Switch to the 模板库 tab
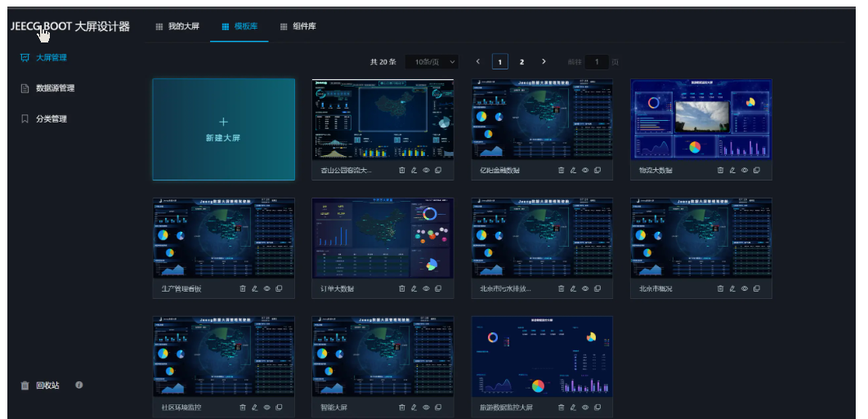The width and height of the screenshot is (868, 419). [239, 26]
